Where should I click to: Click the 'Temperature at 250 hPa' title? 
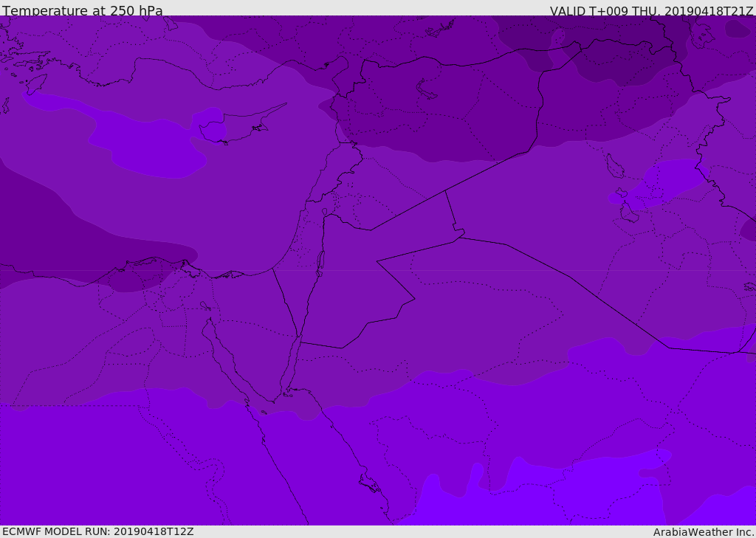point(83,10)
